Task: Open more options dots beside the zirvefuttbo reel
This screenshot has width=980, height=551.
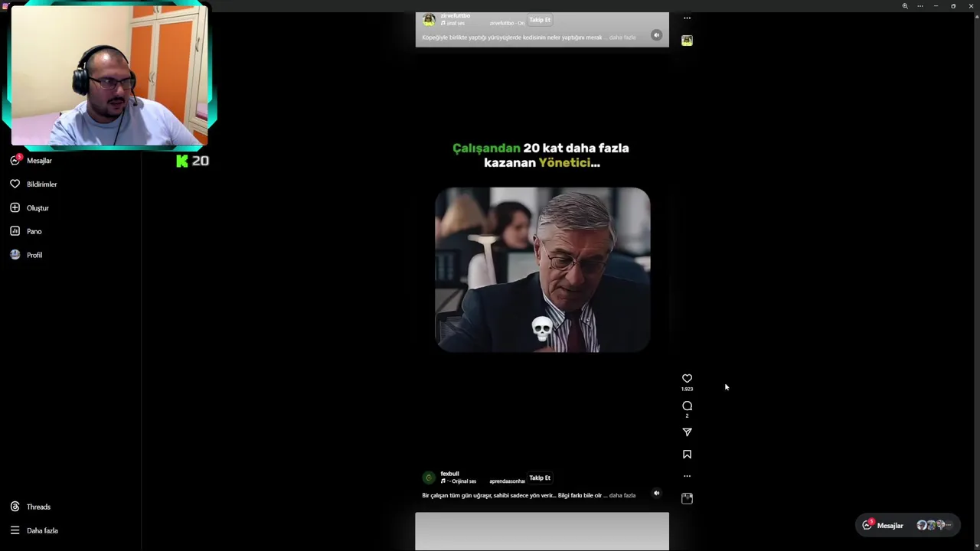Action: coord(687,18)
